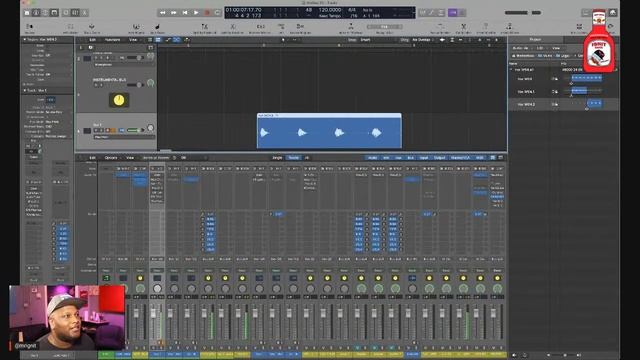Screen dimensions: 640x360
Task: Open the Editors scissors button
Action: (x=84, y=13)
